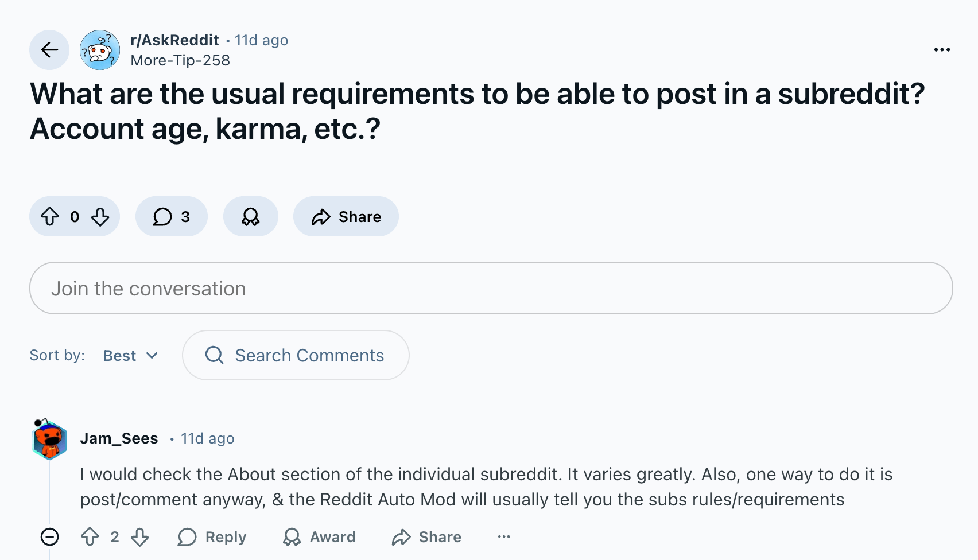
Task: Upvote the post by More-Tip-258
Action: (x=51, y=217)
